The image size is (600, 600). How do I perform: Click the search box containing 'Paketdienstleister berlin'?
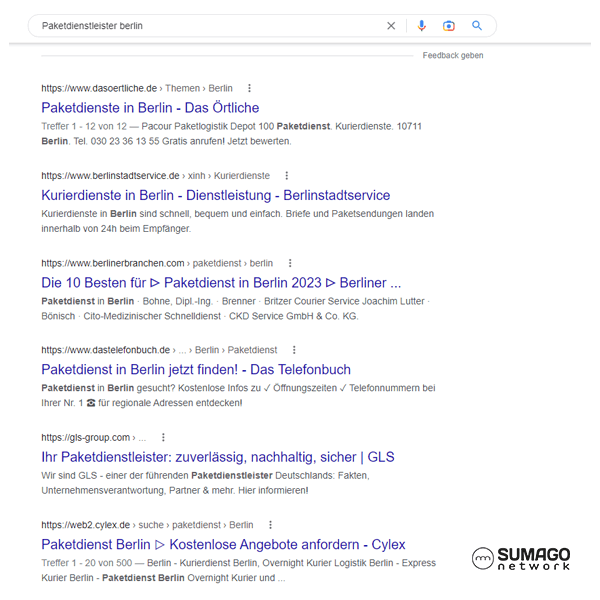[x=262, y=26]
